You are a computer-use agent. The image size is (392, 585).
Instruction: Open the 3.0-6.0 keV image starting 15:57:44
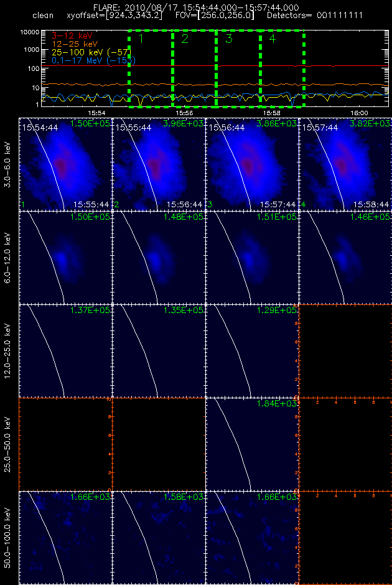pos(345,163)
